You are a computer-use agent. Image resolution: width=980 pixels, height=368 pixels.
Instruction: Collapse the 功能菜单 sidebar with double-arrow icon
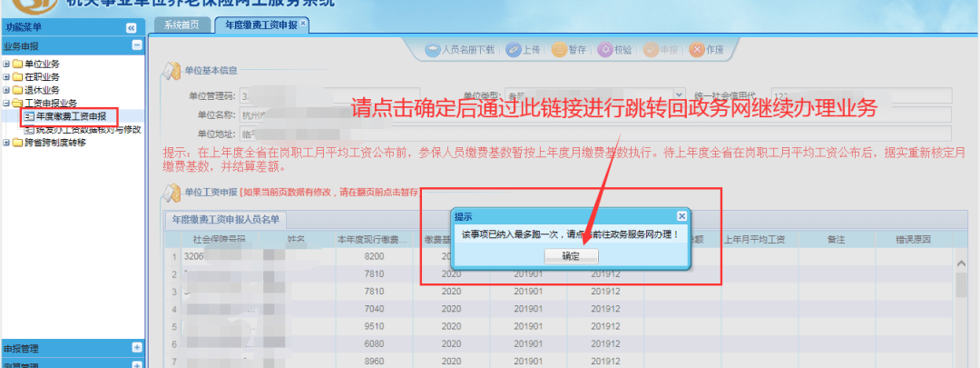tap(131, 28)
